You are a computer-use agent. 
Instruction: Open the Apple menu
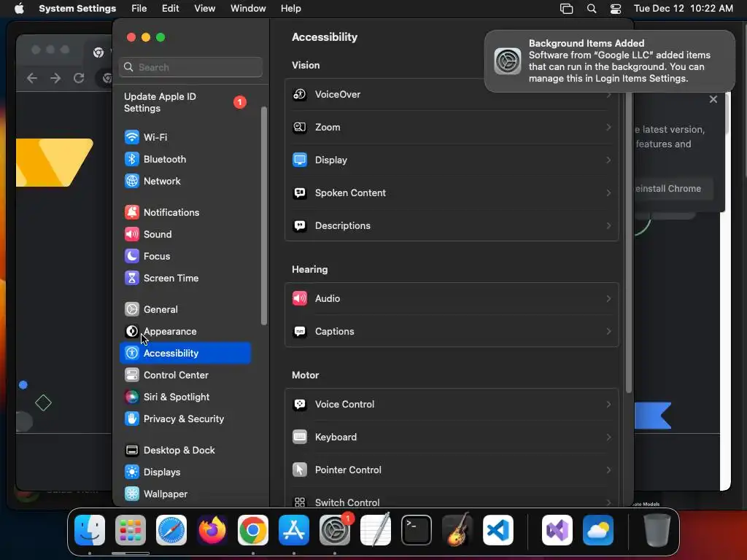[19, 9]
